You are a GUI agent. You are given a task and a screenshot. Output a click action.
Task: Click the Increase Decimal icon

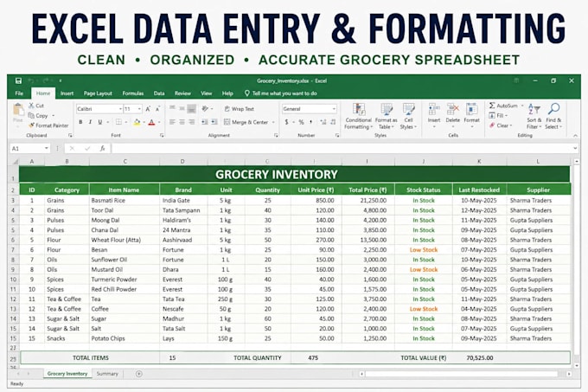(x=323, y=122)
